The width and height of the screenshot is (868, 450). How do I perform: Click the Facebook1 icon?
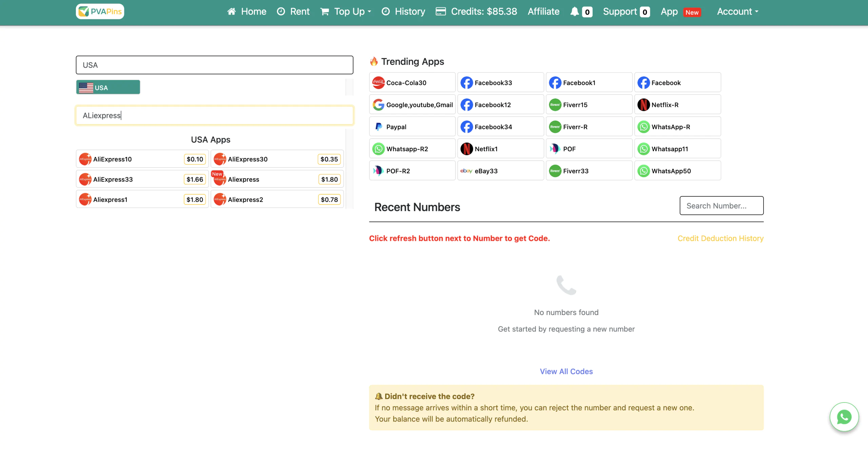pos(555,82)
